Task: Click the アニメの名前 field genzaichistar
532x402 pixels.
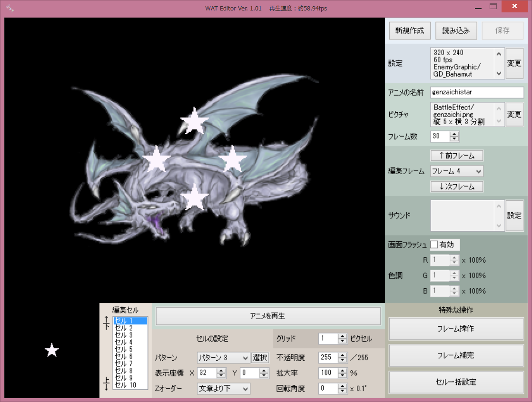Action: pos(477,92)
